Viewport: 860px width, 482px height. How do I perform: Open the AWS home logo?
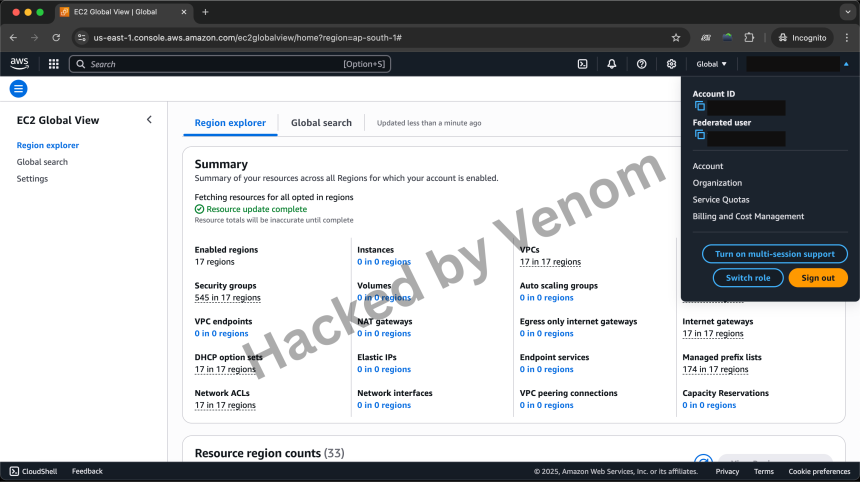tap(19, 64)
